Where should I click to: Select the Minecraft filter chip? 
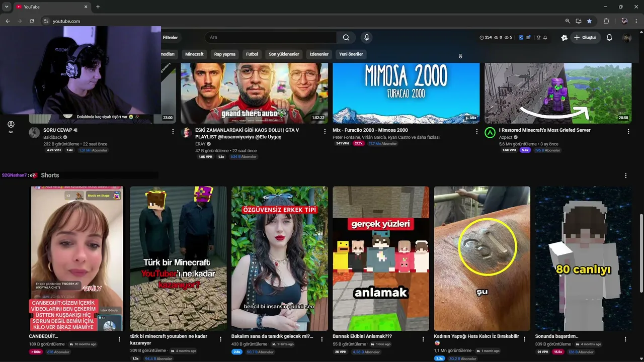coord(194,54)
